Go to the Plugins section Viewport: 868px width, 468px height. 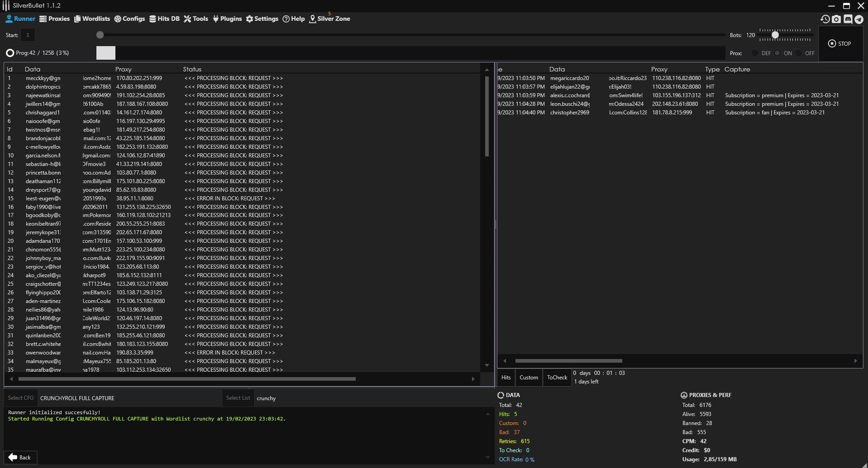click(227, 19)
